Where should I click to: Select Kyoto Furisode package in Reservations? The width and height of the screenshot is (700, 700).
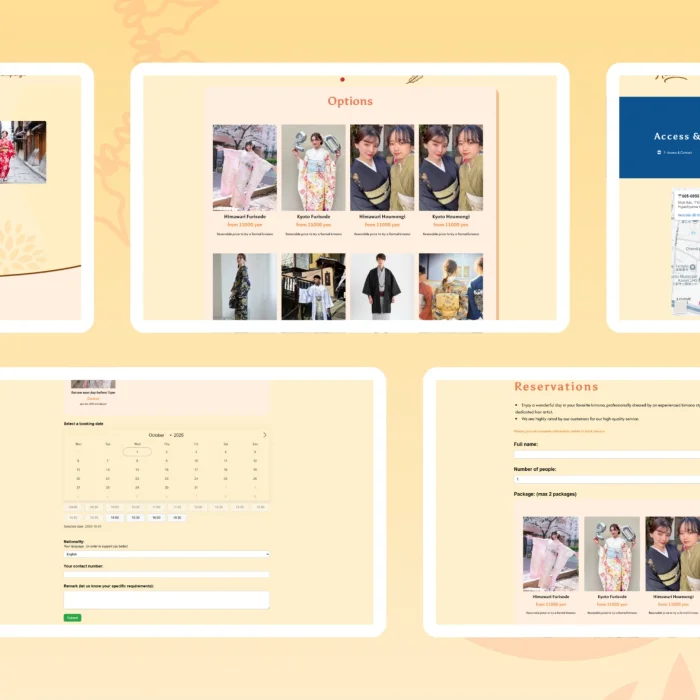click(x=612, y=554)
